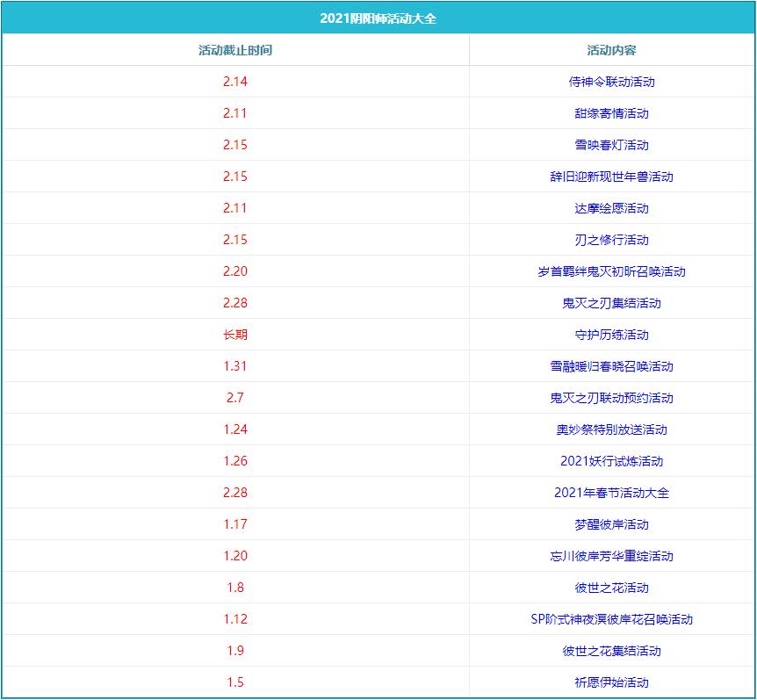
Task: Click the 活动内容 column header
Action: [x=611, y=50]
